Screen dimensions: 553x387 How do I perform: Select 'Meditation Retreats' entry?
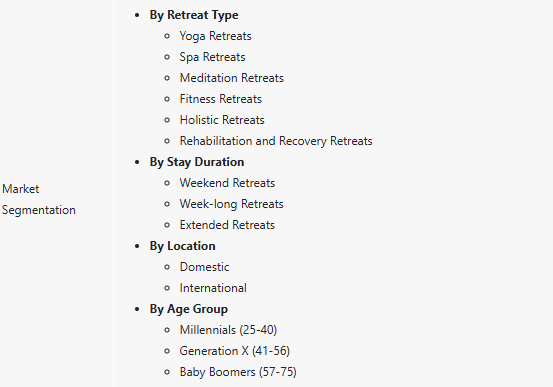232,78
